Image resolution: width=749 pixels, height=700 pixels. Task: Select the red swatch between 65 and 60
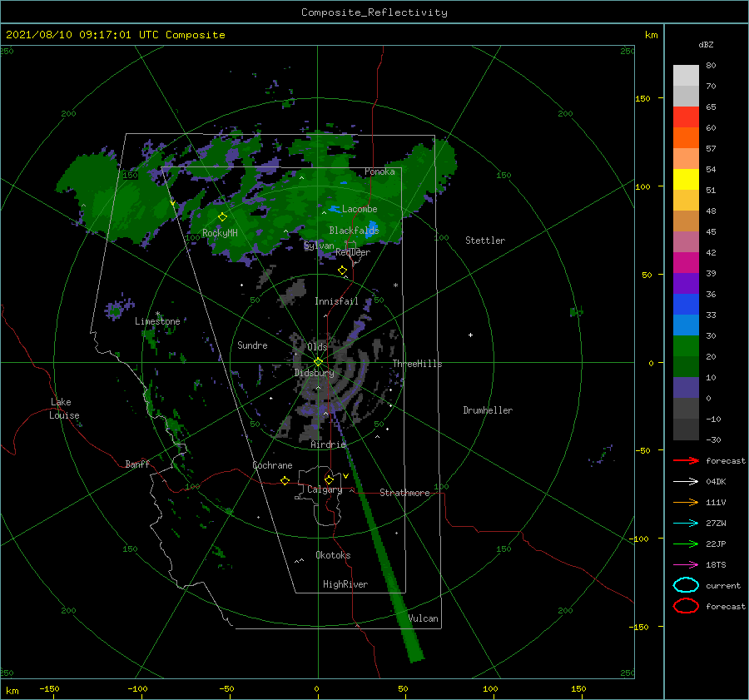686,117
